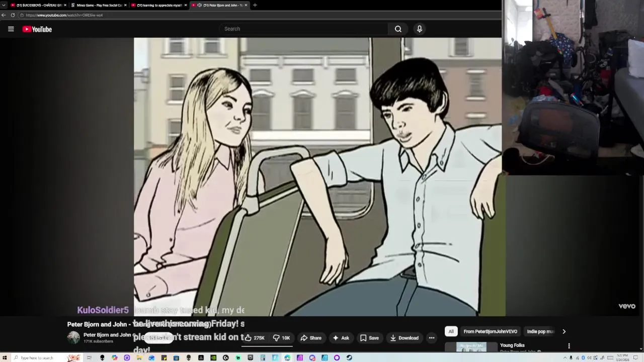
Task: Close the Peter Bjorn and John tab
Action: coord(246,5)
